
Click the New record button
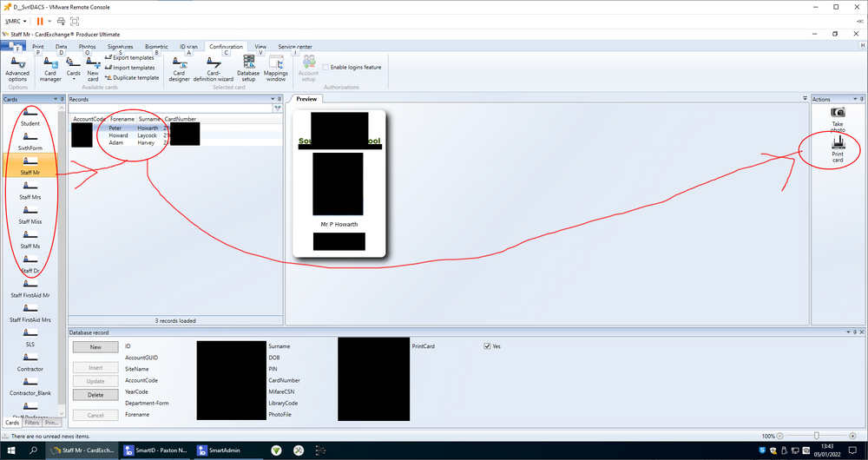95,347
